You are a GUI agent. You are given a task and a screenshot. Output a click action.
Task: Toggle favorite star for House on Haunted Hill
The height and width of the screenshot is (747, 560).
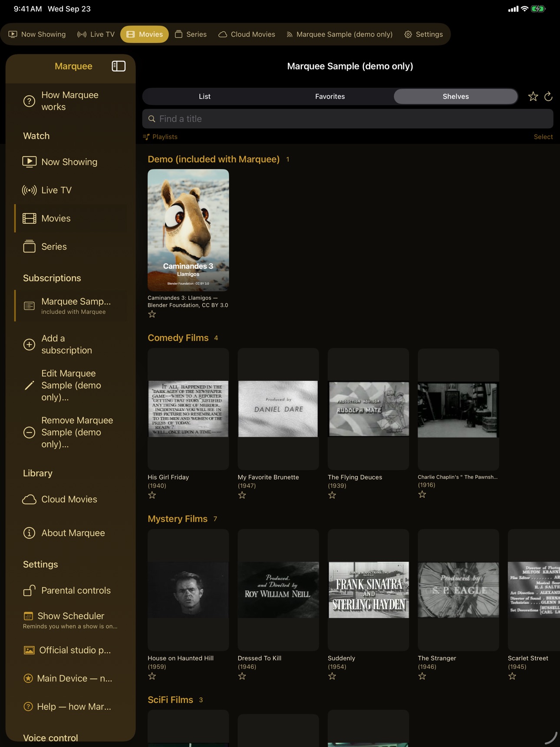(x=152, y=676)
